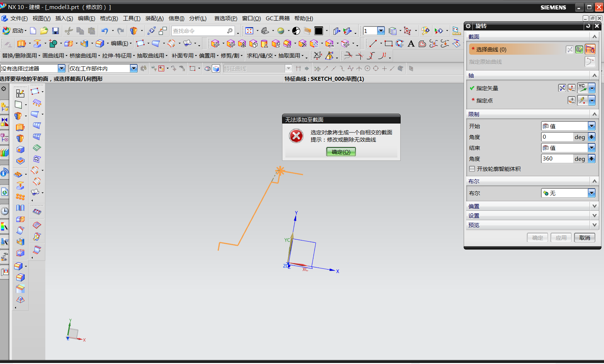Click the red error icon in message box

(x=296, y=136)
